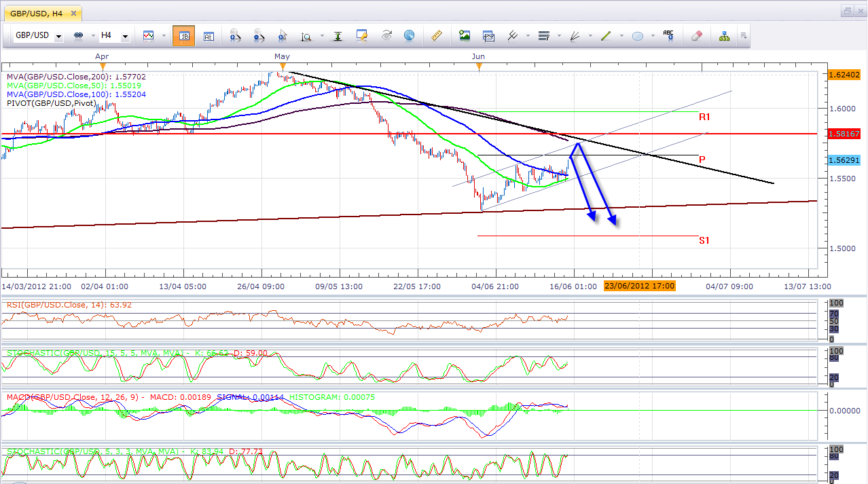Open the toolbar overflow options arrow
Image resolution: width=868 pixels, height=484 pixels.
(744, 36)
